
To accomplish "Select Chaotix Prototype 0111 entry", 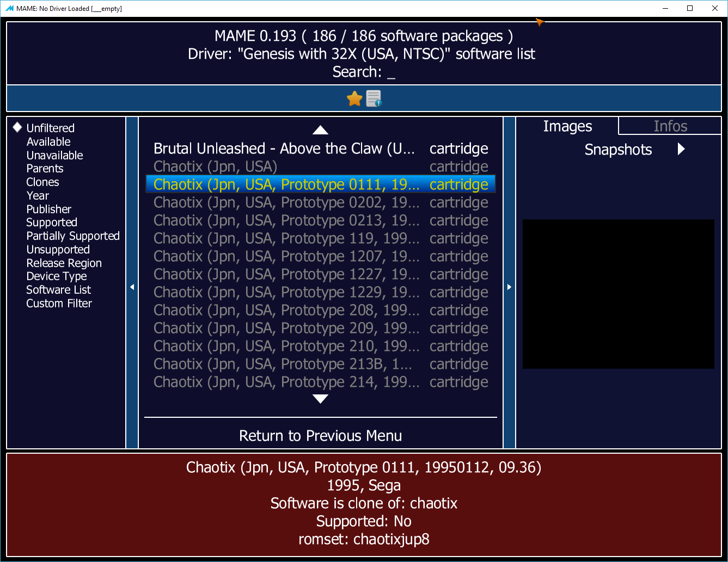I will 321,184.
